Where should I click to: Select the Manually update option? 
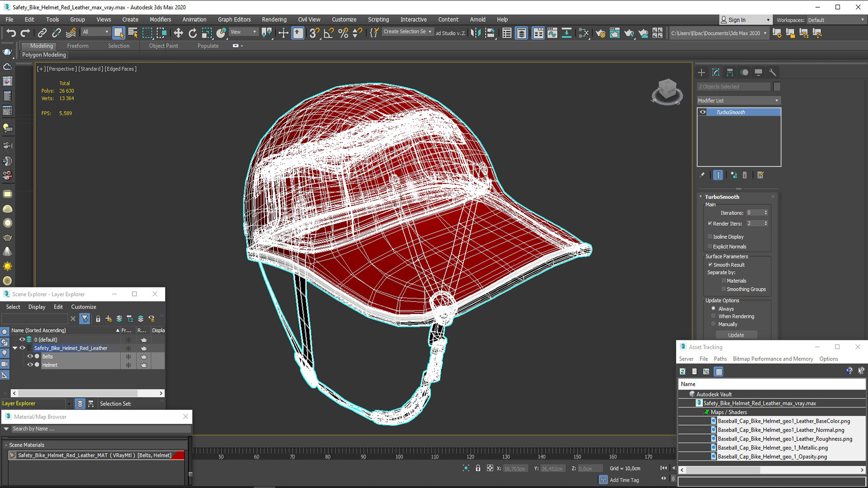pyautogui.click(x=713, y=324)
